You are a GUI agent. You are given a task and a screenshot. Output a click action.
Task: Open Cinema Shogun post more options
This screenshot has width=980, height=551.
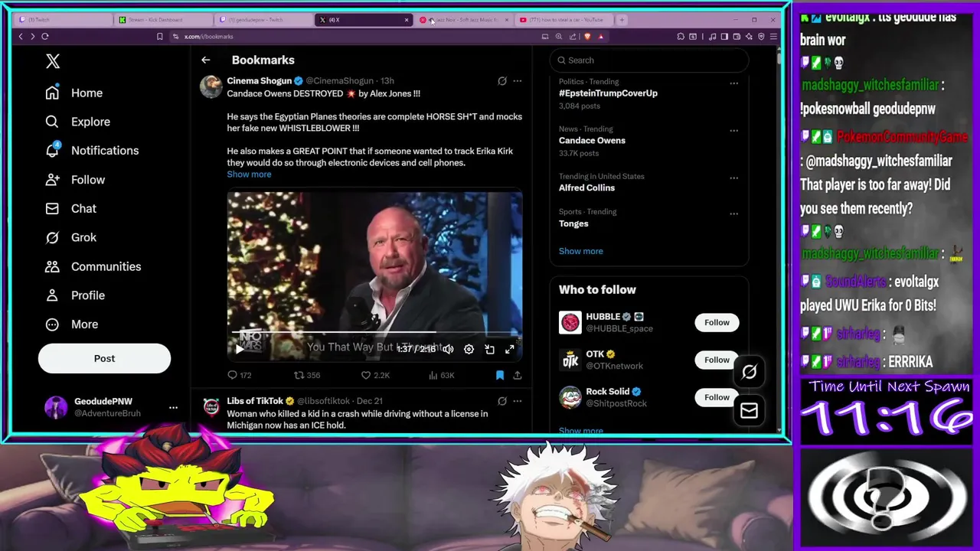pos(518,80)
